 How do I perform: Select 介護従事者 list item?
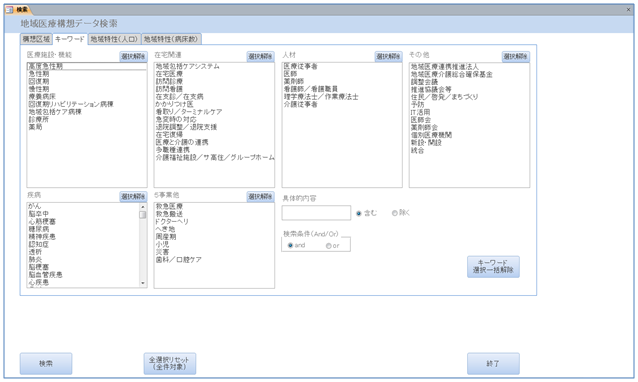click(x=342, y=104)
